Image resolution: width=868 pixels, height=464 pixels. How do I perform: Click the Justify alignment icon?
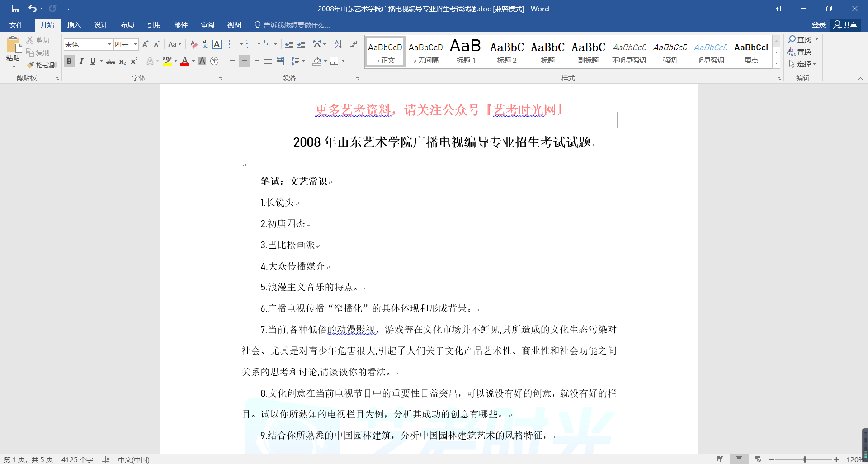(x=268, y=61)
